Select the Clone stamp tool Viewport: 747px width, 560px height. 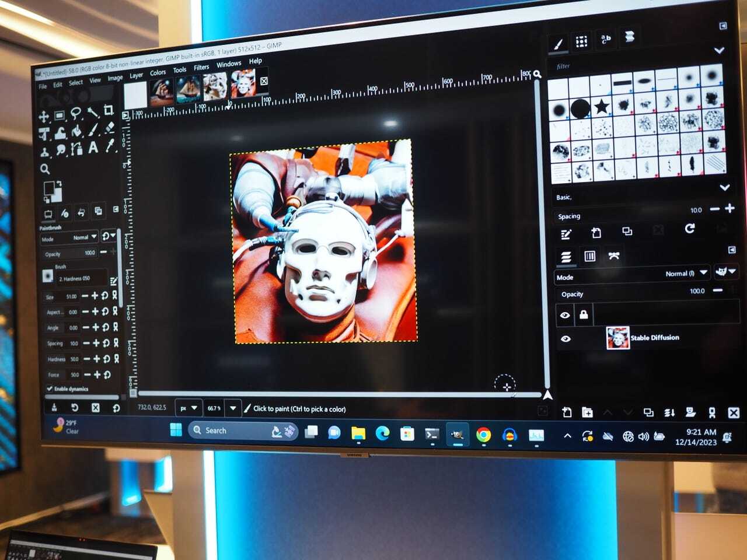[x=44, y=153]
